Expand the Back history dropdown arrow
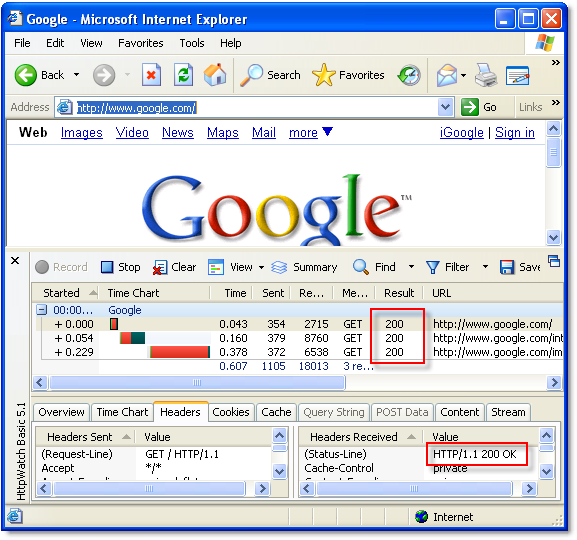The image size is (577, 540). point(77,75)
